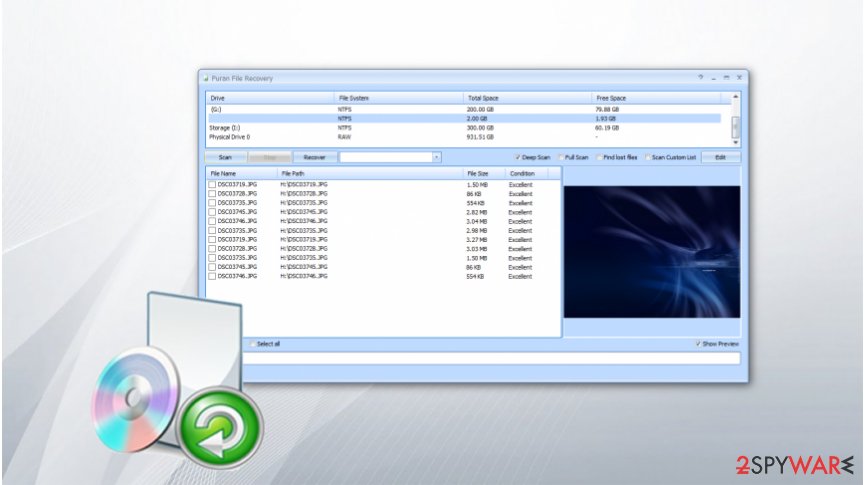Tick checkbox for DSC03735.JPG sized 1.50 MB
Screen dimensions: 865x485
coord(212,258)
